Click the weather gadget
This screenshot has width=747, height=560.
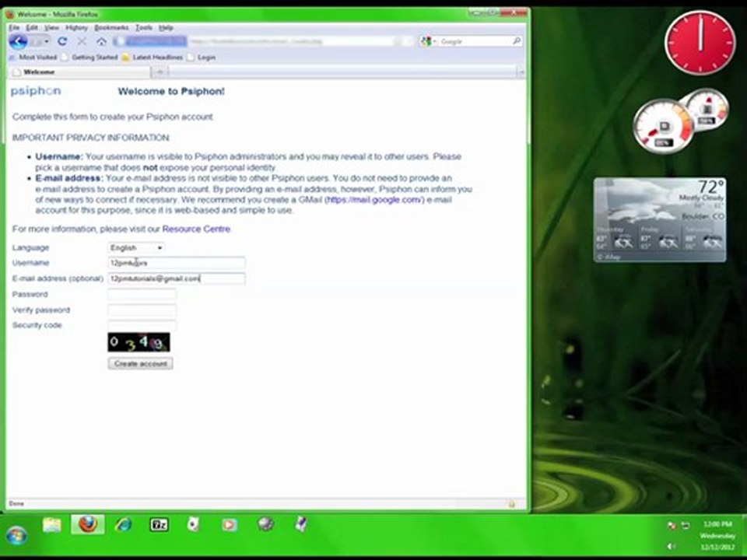[660, 219]
